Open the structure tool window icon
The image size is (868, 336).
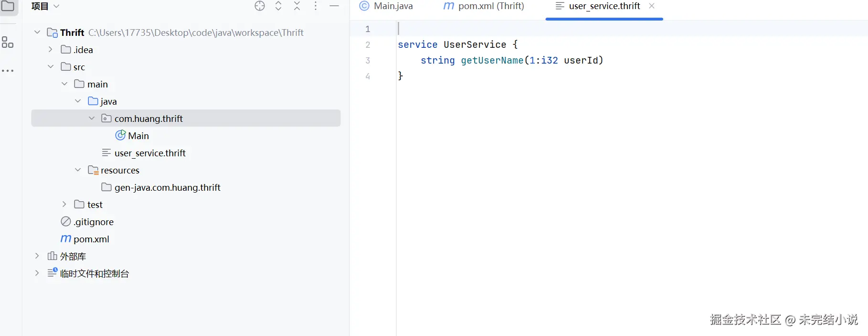pyautogui.click(x=8, y=43)
